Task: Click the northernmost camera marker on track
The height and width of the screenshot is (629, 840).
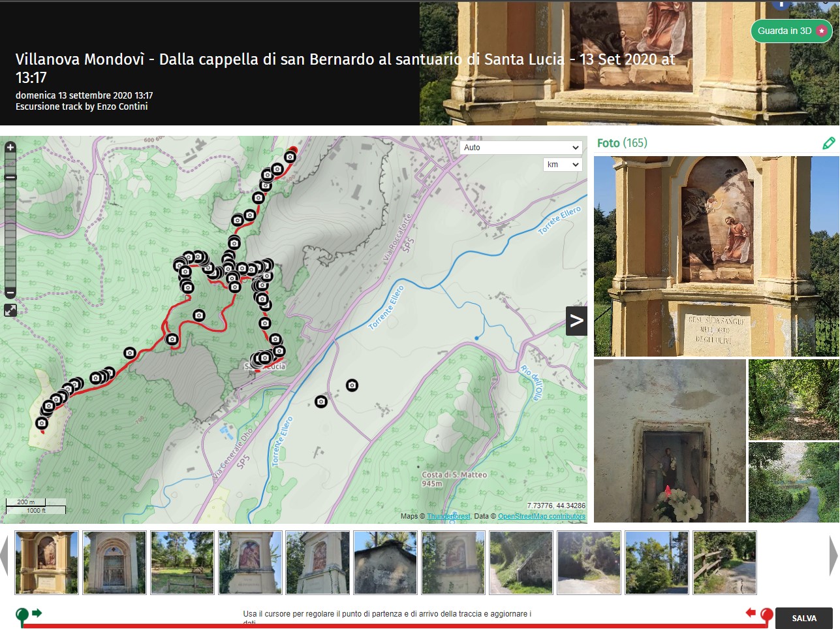Action: tap(290, 157)
